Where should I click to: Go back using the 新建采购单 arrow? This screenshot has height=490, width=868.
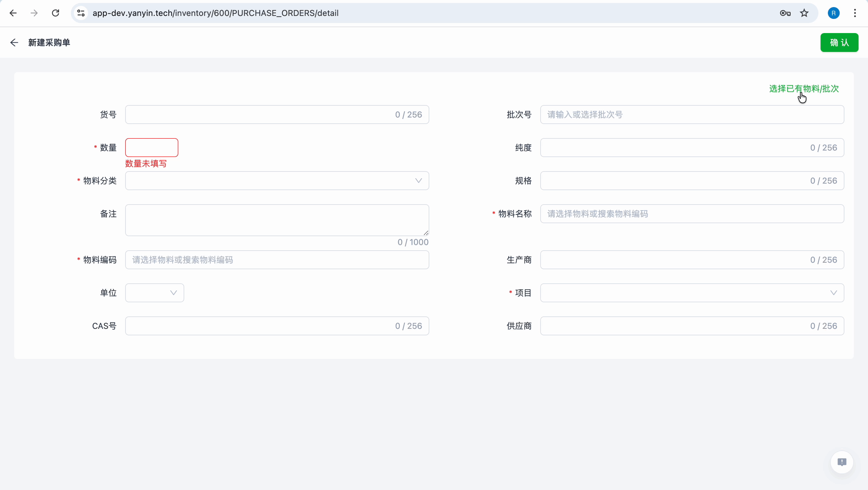(14, 43)
